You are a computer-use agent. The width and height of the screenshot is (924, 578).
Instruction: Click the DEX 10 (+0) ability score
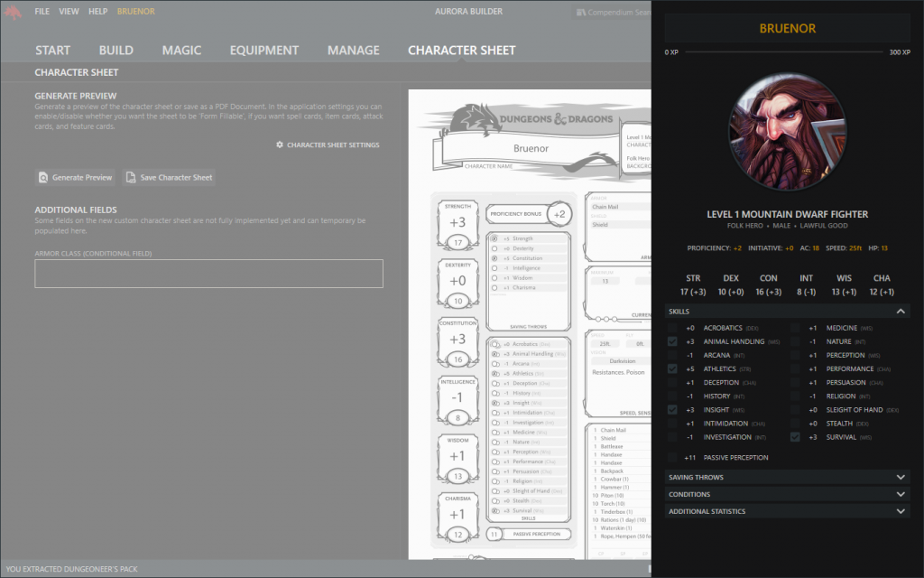pyautogui.click(x=731, y=284)
